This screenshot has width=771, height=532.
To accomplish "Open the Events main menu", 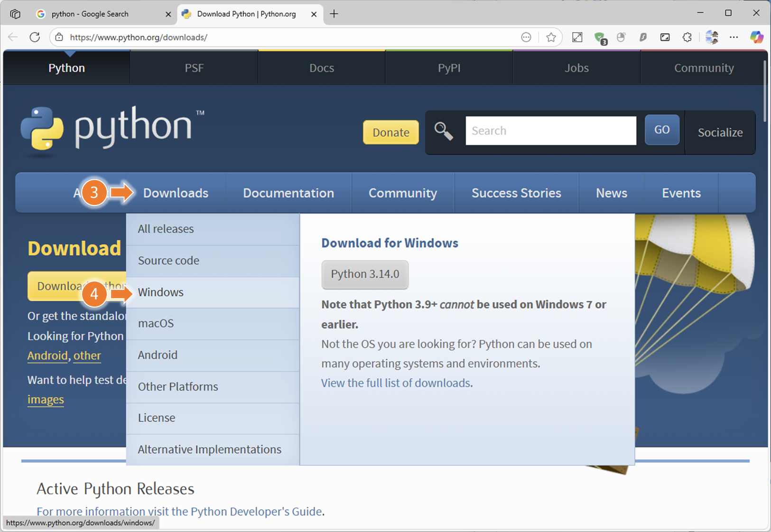I will (x=681, y=193).
